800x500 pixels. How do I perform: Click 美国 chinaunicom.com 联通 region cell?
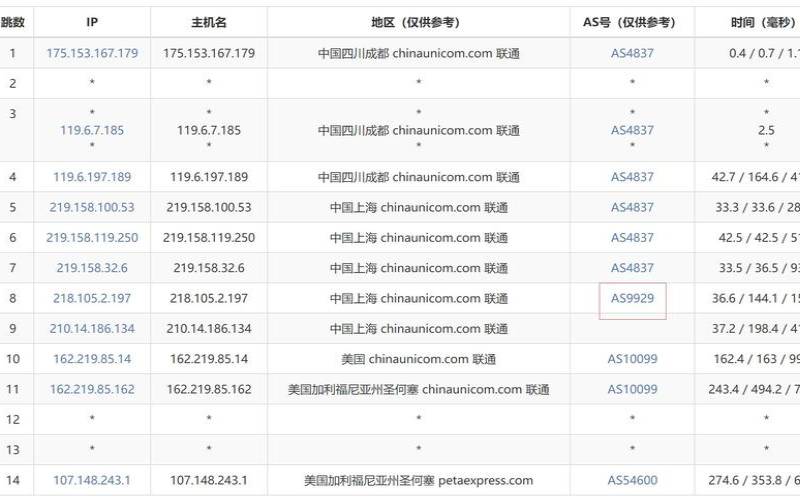[x=418, y=359]
